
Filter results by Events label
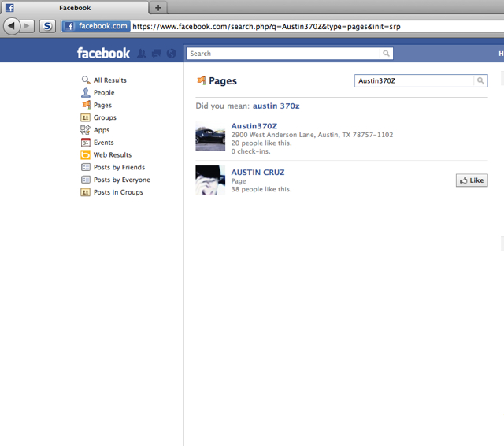click(x=103, y=143)
